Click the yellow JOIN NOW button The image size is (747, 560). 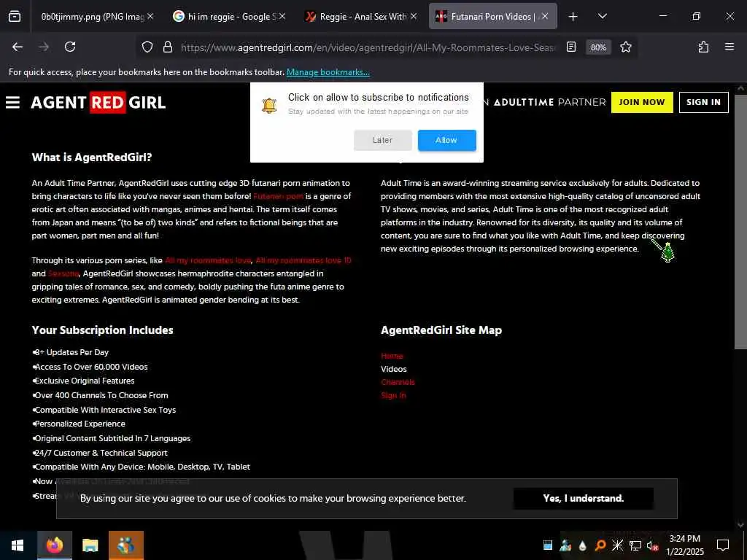642,102
